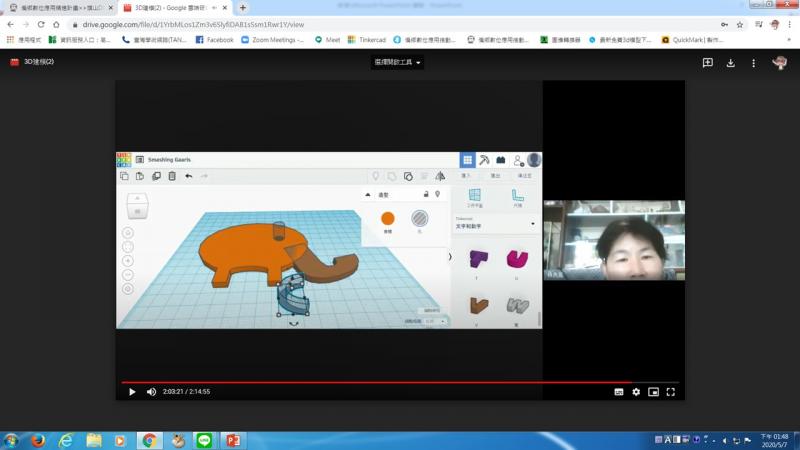This screenshot has height=450, width=800.
Task: Open Chrome's three-dot menu
Action: click(x=790, y=24)
